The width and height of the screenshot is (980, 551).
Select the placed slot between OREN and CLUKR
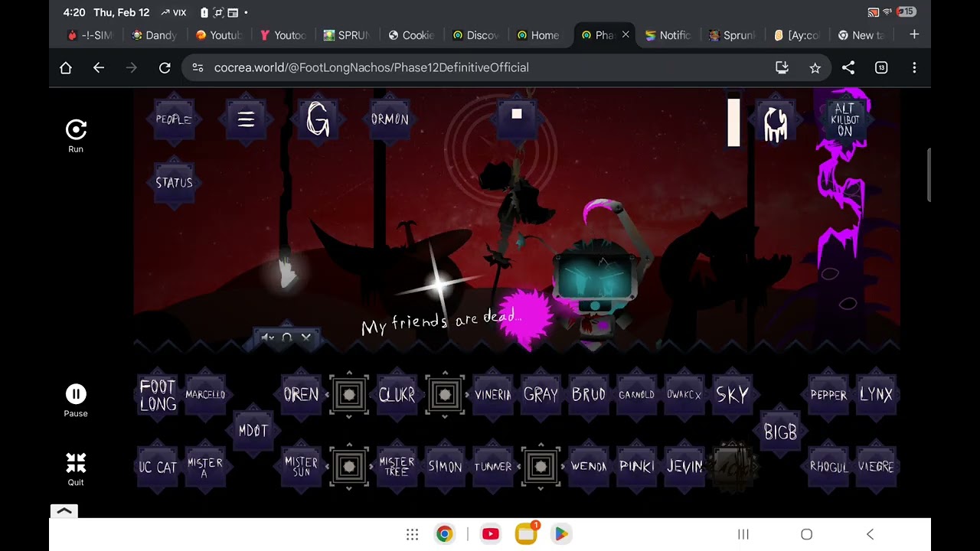click(x=349, y=395)
